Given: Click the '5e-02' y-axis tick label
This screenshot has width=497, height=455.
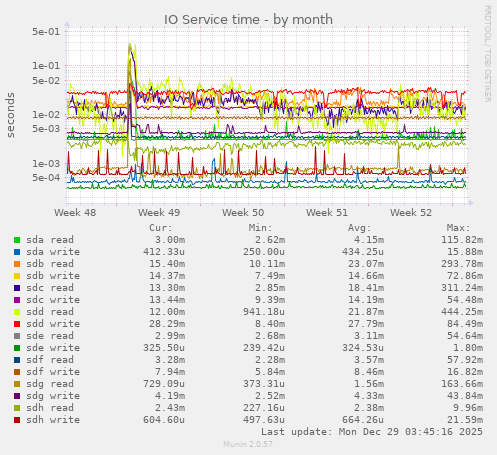Looking at the screenshot, I should (46, 80).
